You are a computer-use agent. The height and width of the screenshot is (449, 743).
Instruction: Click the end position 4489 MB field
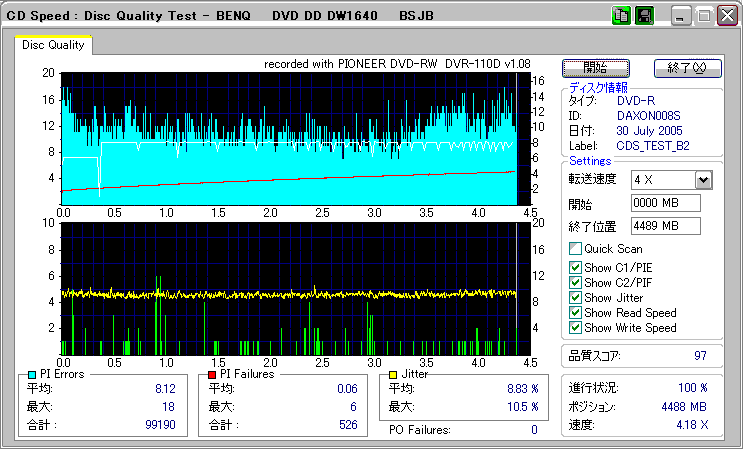tap(665, 225)
